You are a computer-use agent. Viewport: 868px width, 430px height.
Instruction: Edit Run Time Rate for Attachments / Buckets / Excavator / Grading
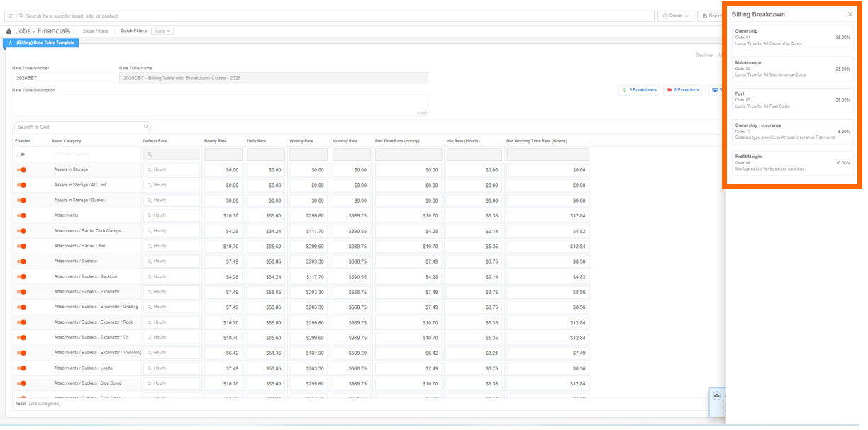pyautogui.click(x=408, y=307)
